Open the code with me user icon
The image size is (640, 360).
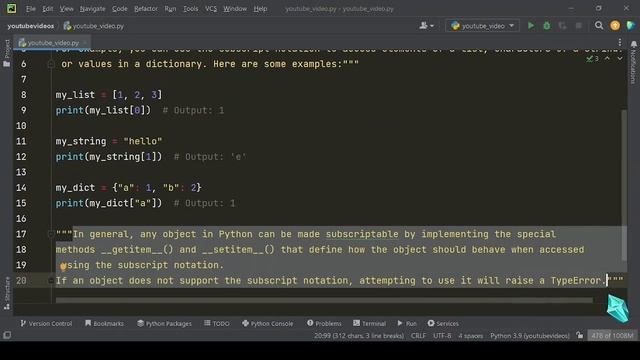point(426,26)
